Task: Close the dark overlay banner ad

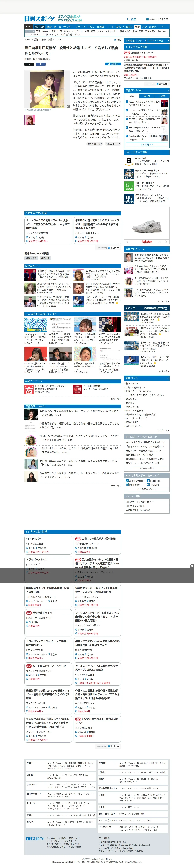Action: coord(192,566)
